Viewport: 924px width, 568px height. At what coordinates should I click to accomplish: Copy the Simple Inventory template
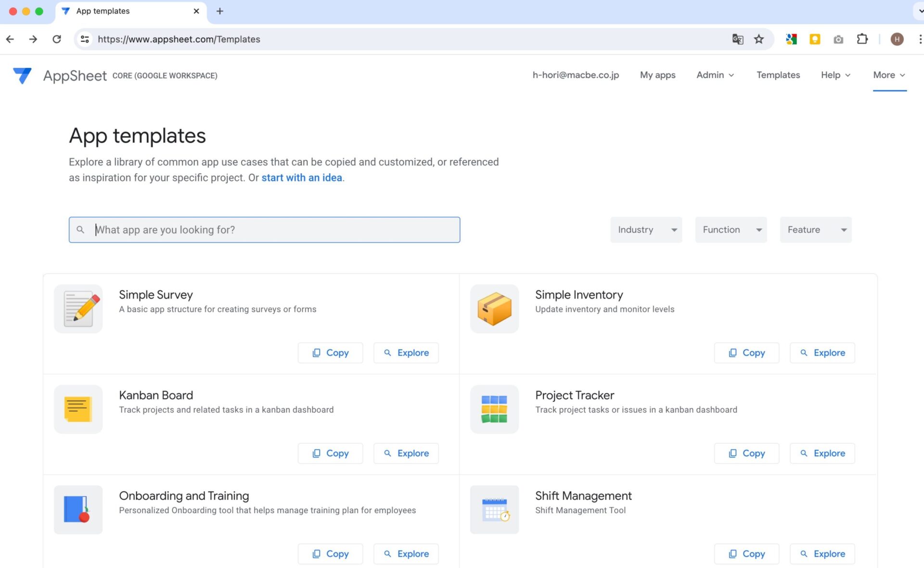pos(746,352)
